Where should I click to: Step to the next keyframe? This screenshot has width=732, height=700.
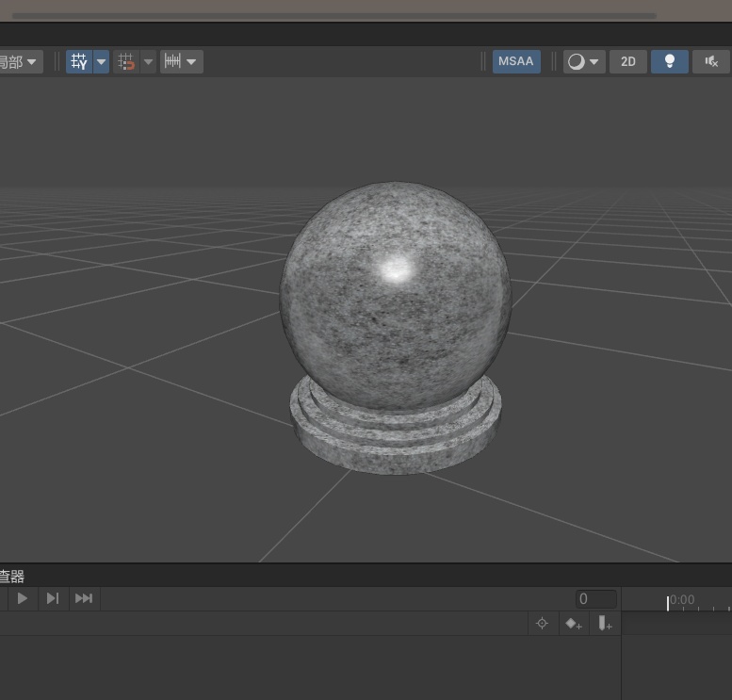pyautogui.click(x=53, y=598)
